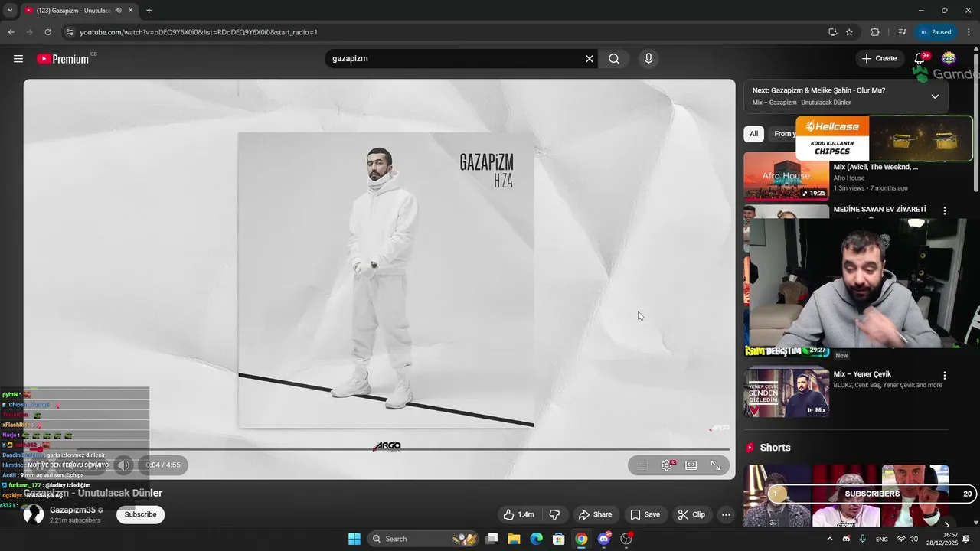Viewport: 980px width, 551px height.
Task: Share the video
Action: tap(595, 515)
